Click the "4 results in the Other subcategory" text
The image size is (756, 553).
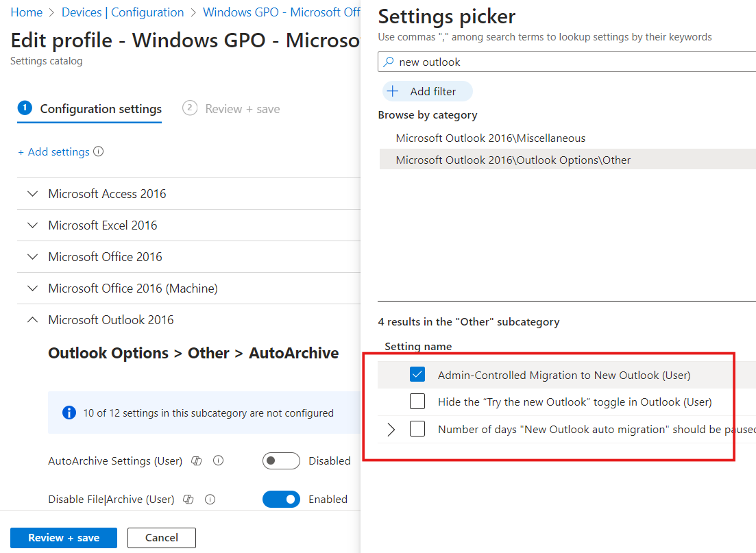[x=469, y=321]
